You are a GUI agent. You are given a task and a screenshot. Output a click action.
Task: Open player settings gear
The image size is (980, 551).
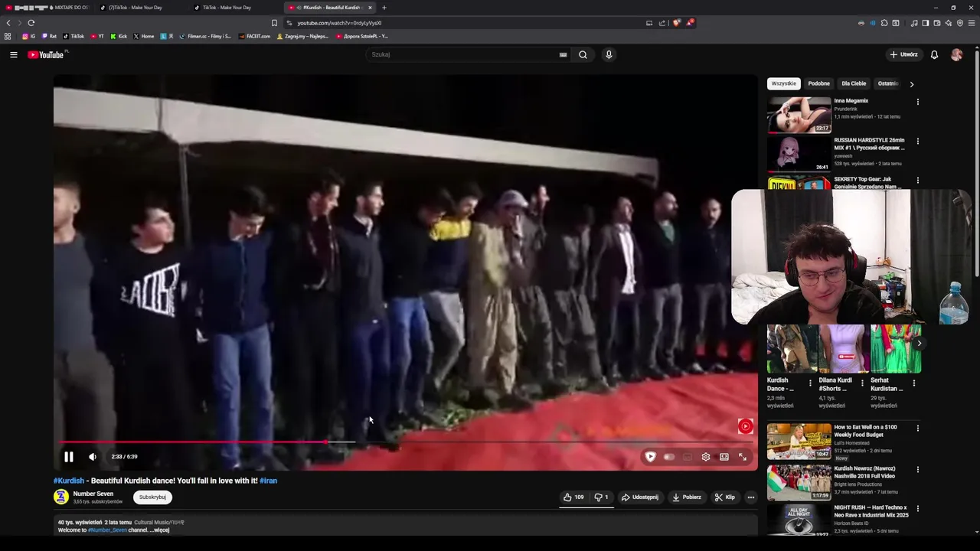pyautogui.click(x=706, y=457)
